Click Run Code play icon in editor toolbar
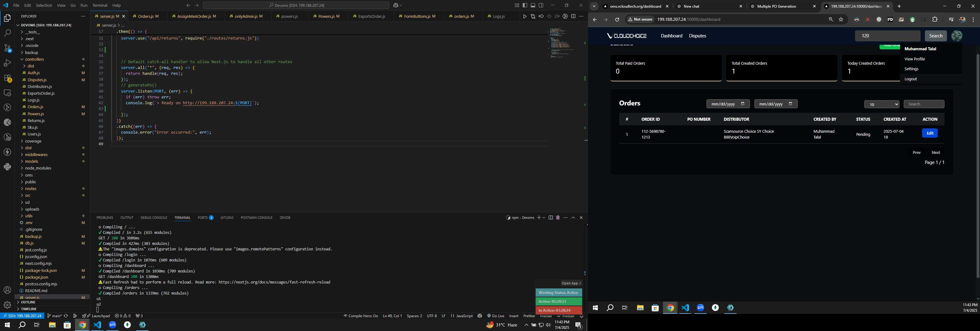Viewport: 980px width, 331px height. tap(525, 16)
